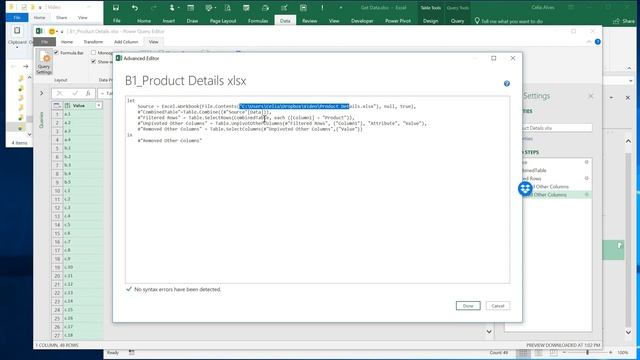Screen dimensions: 640x360
Task: Click the Redo arrow in Excel toolbar
Action: coord(153,8)
